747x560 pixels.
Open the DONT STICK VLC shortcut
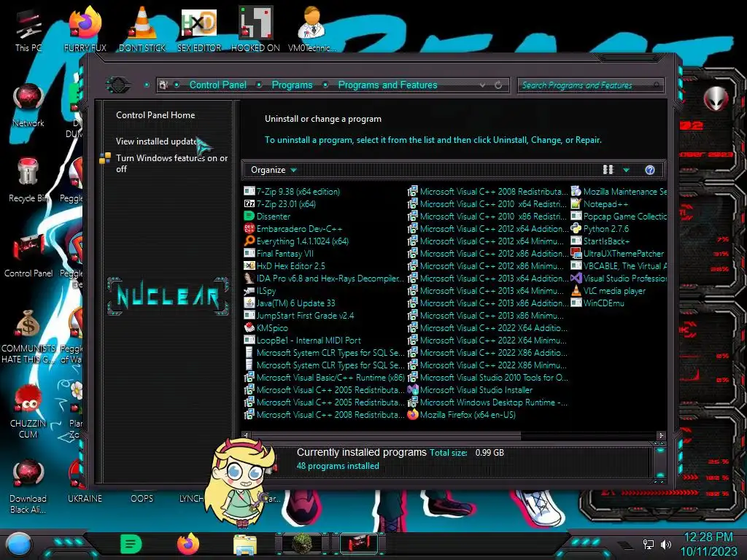coord(142,29)
